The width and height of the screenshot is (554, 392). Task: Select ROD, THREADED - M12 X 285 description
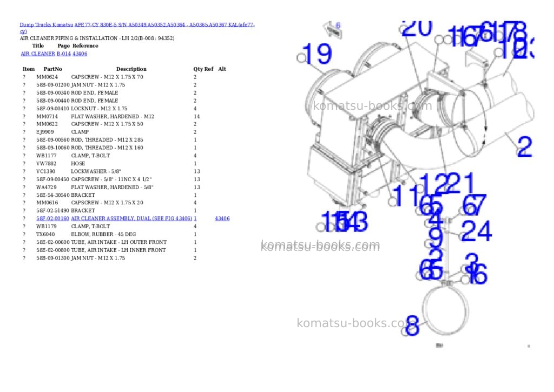click(107, 140)
